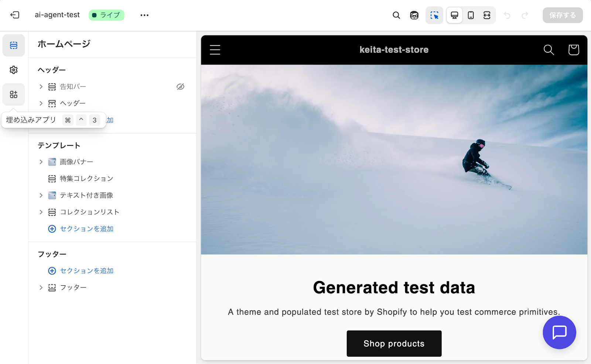The height and width of the screenshot is (364, 591).
Task: Switch to desktop preview icon
Action: [455, 15]
